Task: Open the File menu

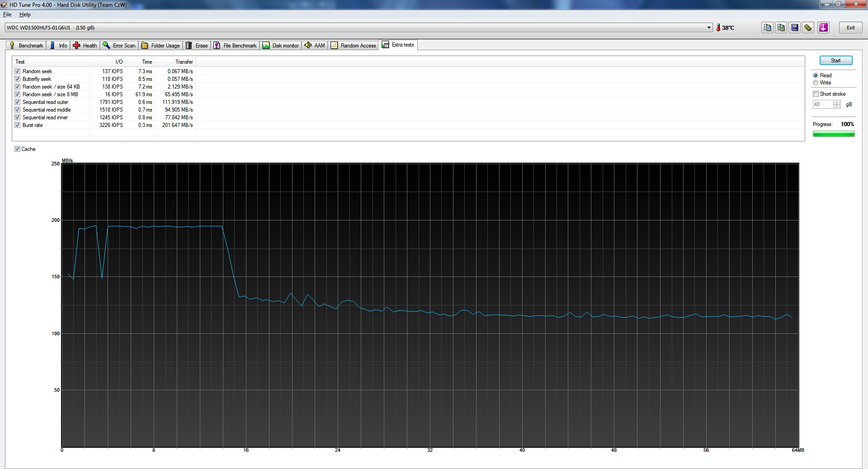Action: [7, 14]
